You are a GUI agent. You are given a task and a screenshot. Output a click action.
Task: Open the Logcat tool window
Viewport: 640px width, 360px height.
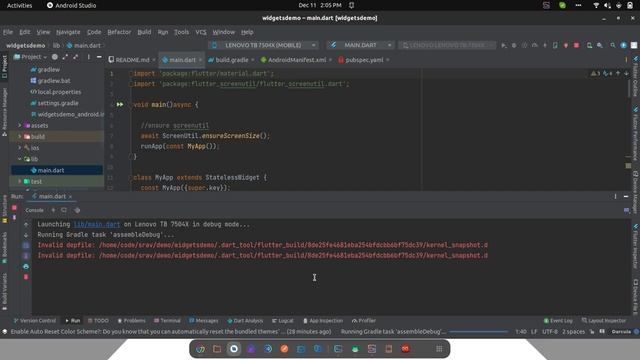[x=282, y=320]
